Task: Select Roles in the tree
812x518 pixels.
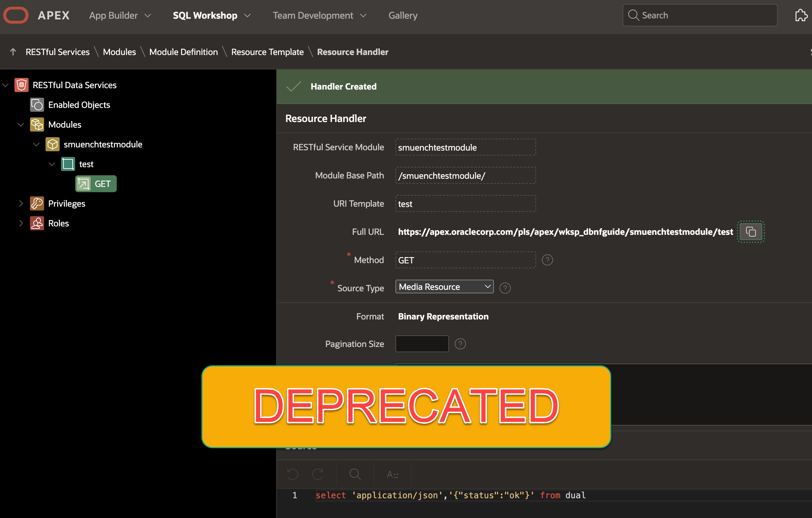Action: (59, 223)
